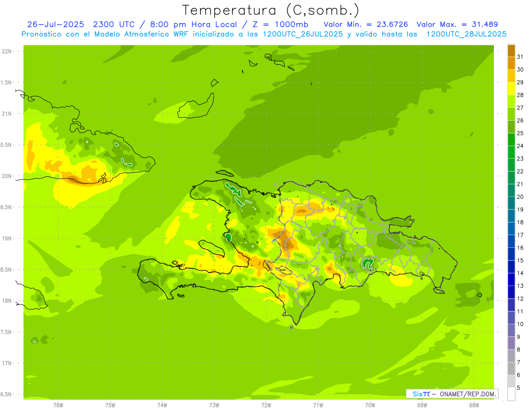Click the init time "1200UTC_26JUL2025"
This screenshot has height=411, width=532.
click(303, 34)
